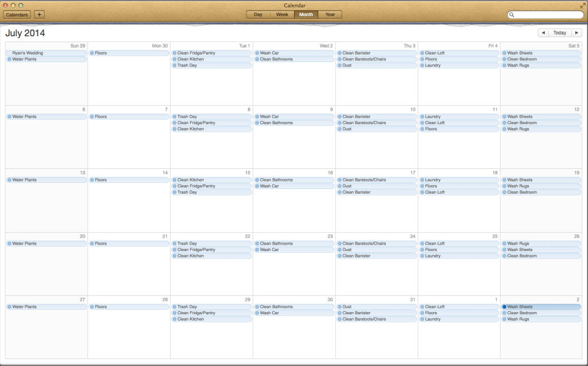
Task: Click inside the search field
Action: point(546,14)
